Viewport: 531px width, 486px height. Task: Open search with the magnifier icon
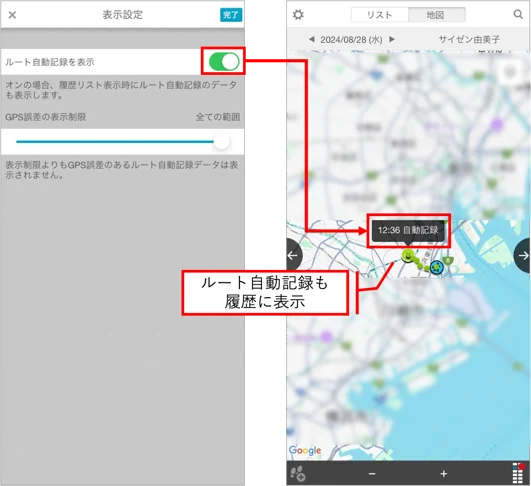click(x=518, y=14)
